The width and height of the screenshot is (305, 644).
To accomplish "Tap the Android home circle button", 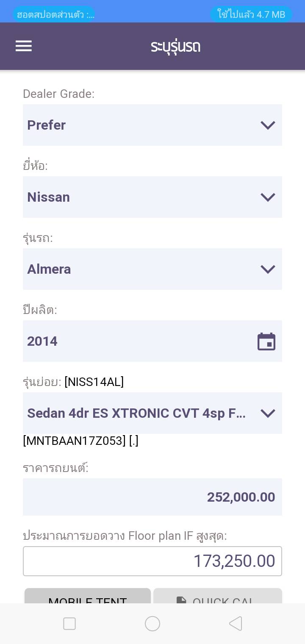I will click(152, 624).
